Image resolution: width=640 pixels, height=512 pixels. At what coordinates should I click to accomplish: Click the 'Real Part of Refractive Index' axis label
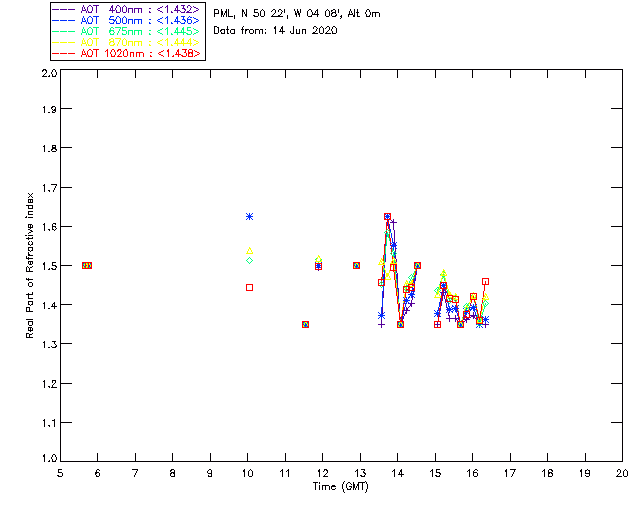coord(29,265)
